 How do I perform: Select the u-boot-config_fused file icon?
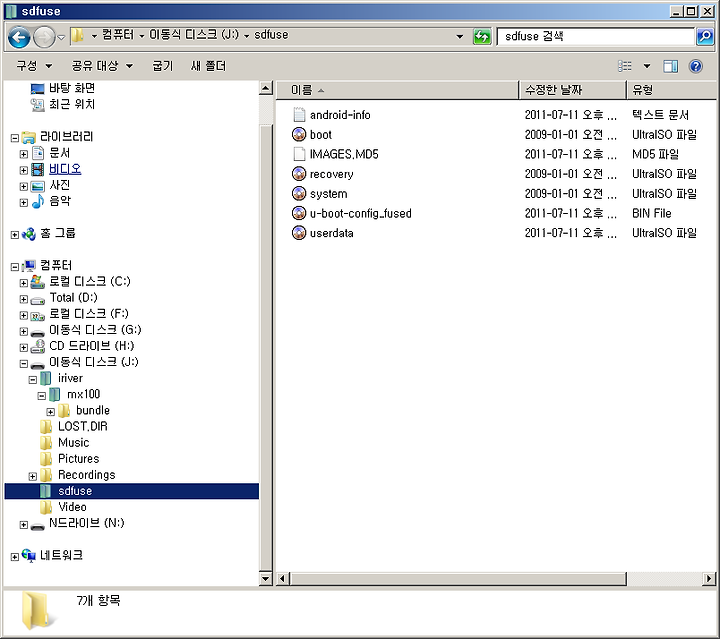click(299, 213)
